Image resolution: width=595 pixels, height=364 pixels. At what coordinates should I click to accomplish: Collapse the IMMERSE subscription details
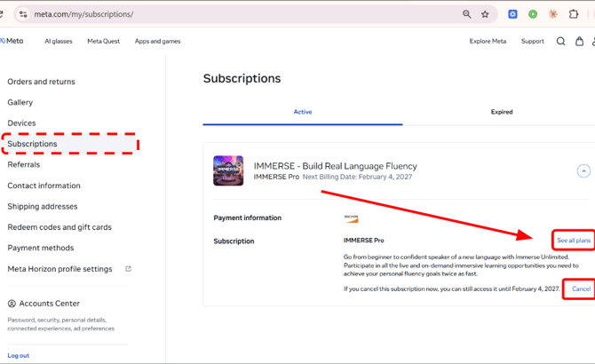(x=583, y=171)
